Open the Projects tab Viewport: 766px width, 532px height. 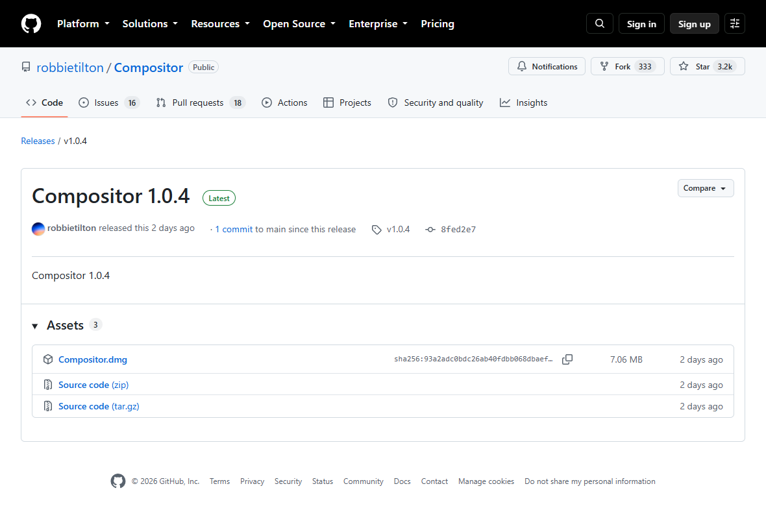[x=347, y=103]
